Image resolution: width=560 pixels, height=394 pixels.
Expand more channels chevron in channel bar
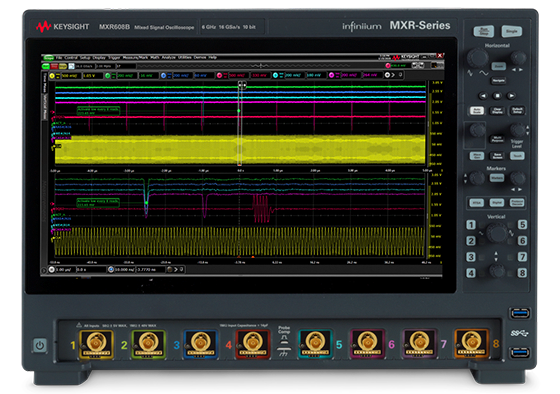pos(393,75)
